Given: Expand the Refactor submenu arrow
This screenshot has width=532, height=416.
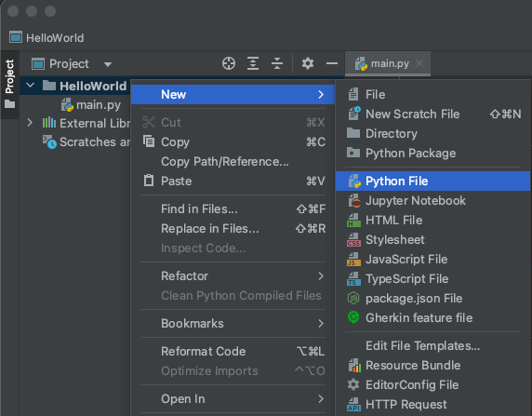Looking at the screenshot, I should coord(321,276).
